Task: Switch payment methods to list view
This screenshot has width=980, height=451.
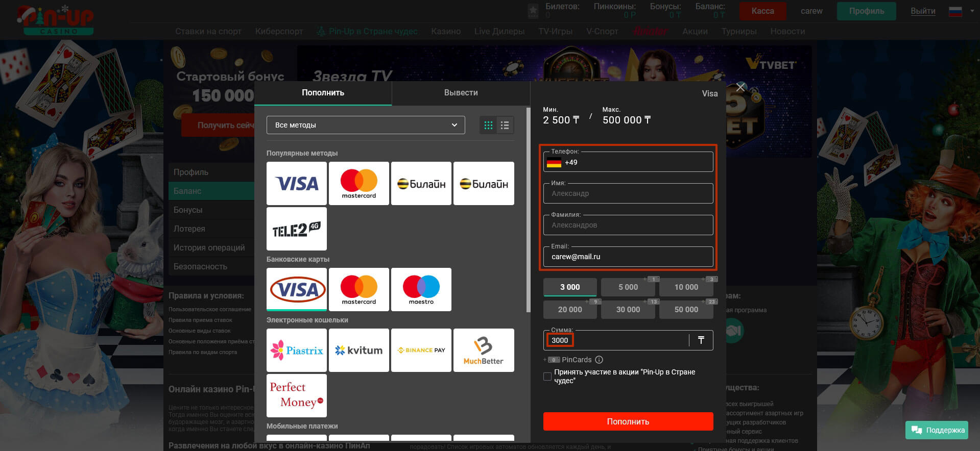Action: 505,125
